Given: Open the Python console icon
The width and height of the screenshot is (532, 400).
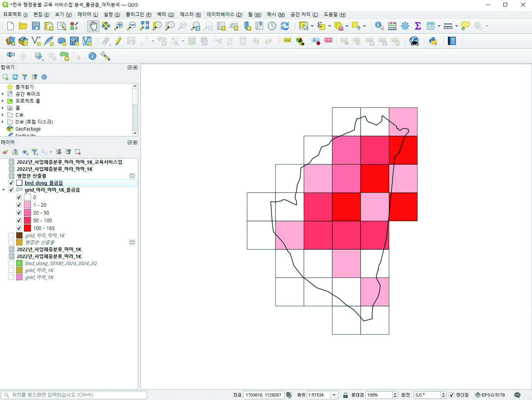Looking at the screenshot, I should coord(433,41).
